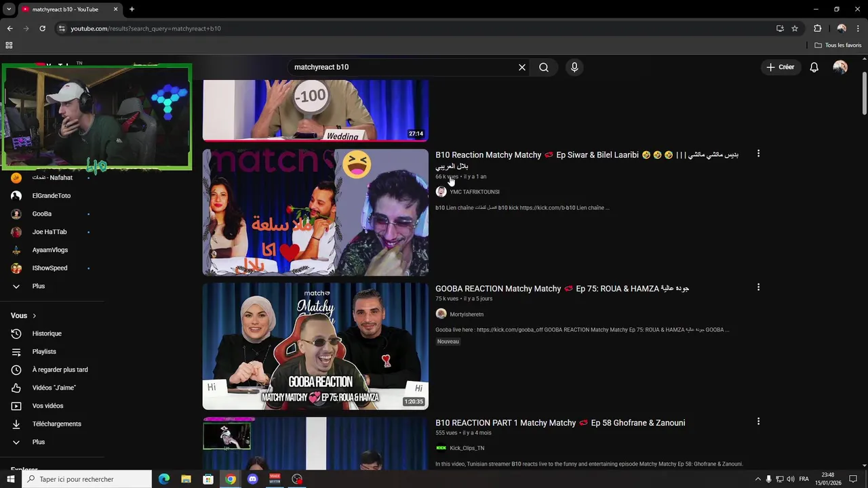This screenshot has height=488, width=868.
Task: Open the Nafahat channel subscription
Action: coord(52,178)
